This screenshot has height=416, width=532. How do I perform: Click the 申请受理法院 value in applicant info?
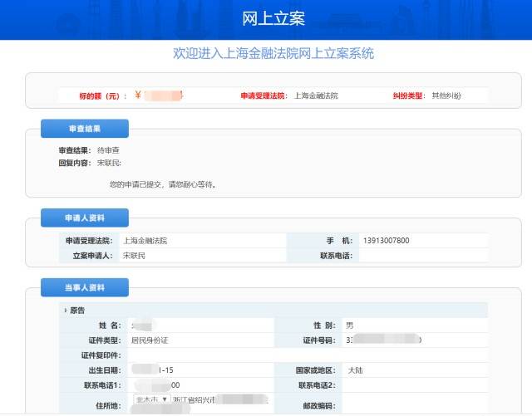[x=145, y=241]
